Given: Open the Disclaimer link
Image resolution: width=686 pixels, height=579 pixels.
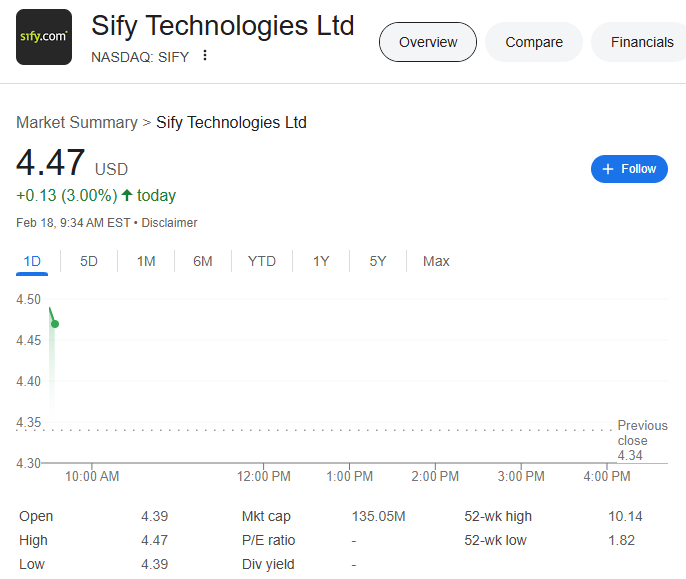Looking at the screenshot, I should point(169,223).
